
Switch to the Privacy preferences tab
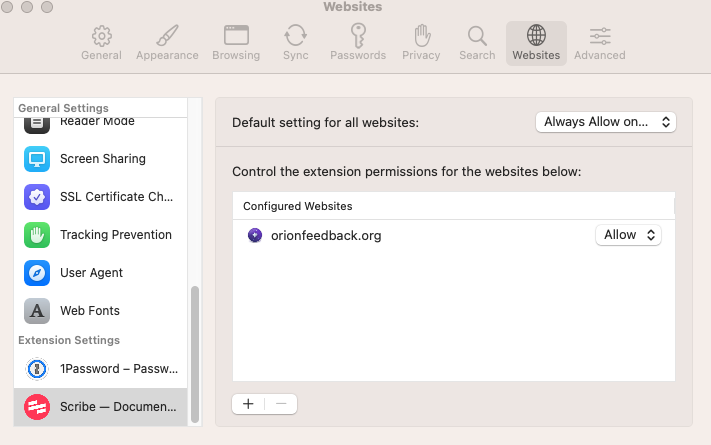(x=421, y=43)
